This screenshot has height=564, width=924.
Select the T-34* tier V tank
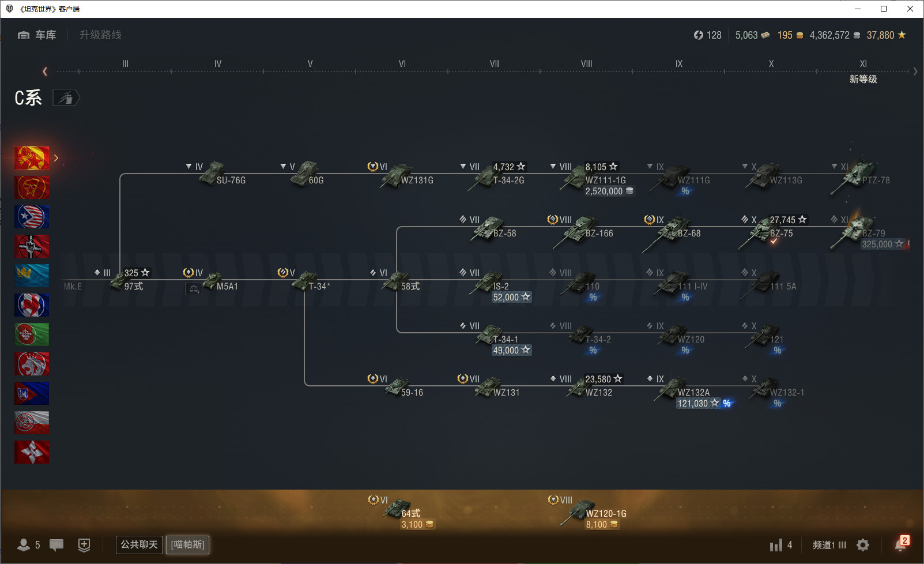pos(305,281)
